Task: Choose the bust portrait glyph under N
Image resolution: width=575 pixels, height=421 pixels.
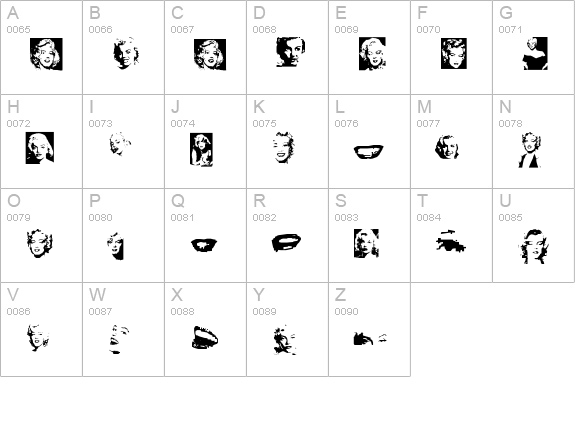Action: 530,150
